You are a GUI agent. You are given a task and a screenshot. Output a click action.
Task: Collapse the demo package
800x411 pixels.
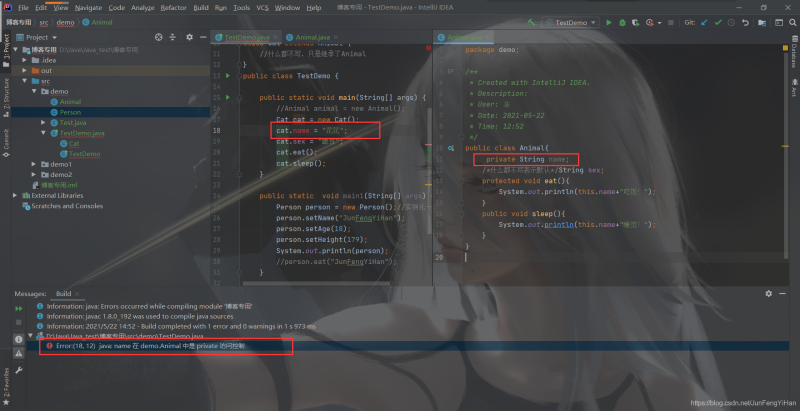[x=34, y=91]
